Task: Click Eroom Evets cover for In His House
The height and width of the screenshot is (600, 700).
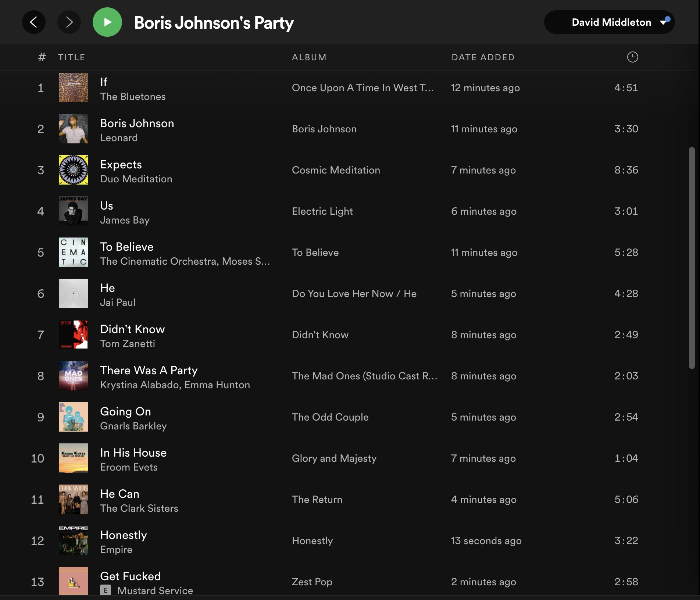Action: (x=74, y=458)
